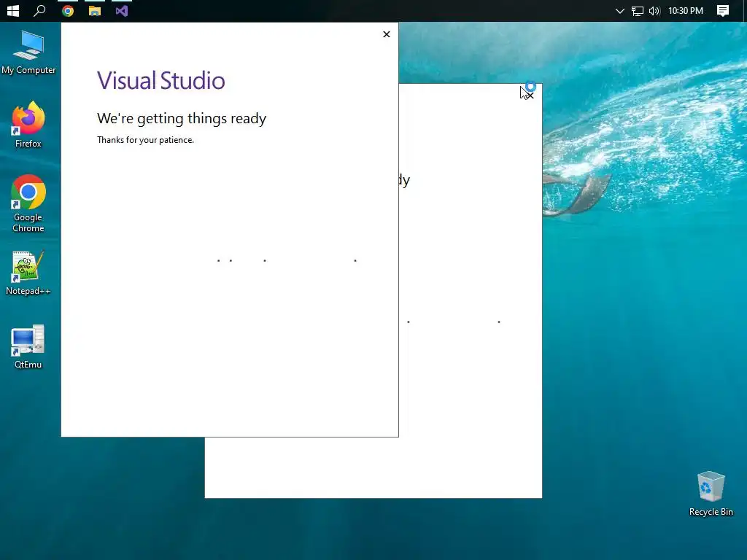Select the My Computer desktop icon
The width and height of the screenshot is (747, 560).
[x=28, y=52]
